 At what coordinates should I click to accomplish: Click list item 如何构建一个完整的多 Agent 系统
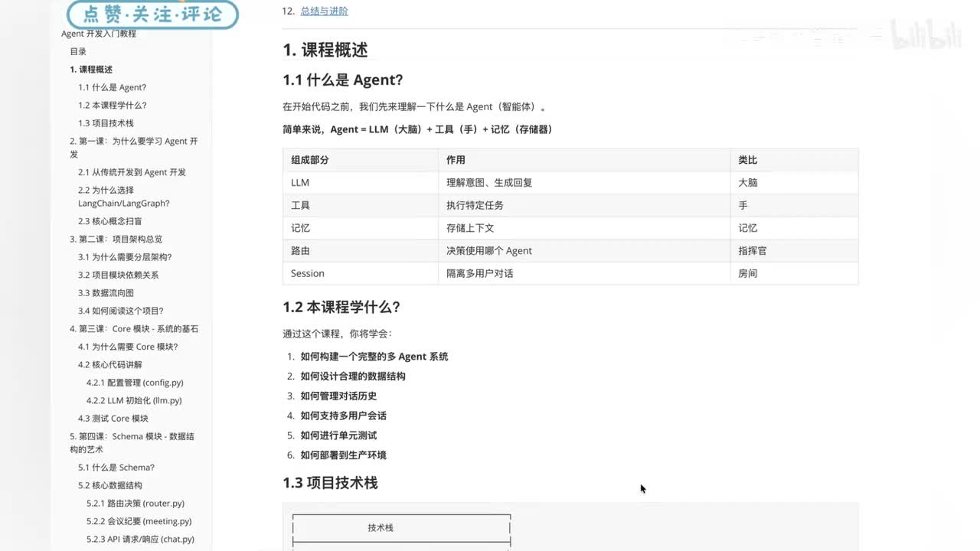[374, 357]
